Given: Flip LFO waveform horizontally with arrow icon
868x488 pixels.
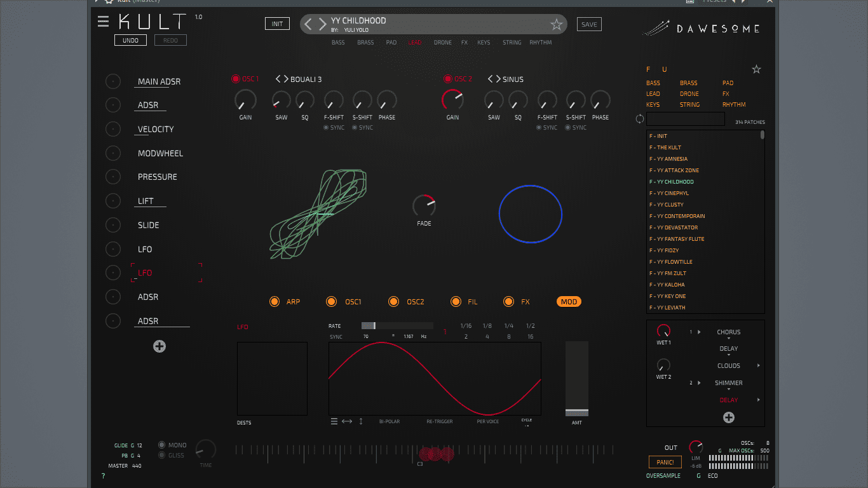Looking at the screenshot, I should tap(347, 421).
